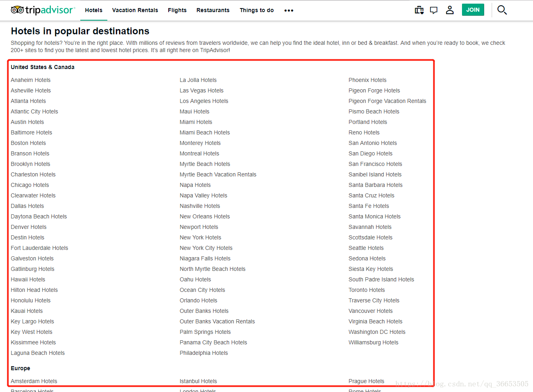Open Atlantic City Hotels link
This screenshot has height=392, width=533.
coord(34,111)
